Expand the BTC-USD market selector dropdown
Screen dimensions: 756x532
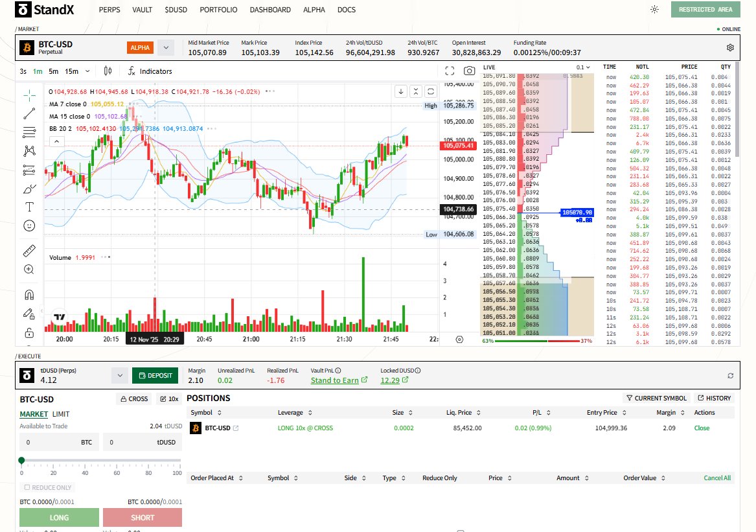click(166, 47)
